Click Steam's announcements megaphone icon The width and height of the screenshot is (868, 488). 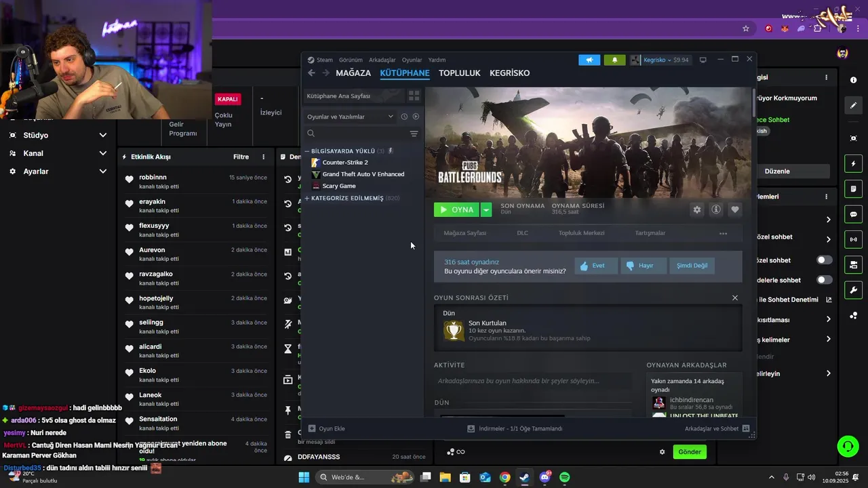click(589, 60)
